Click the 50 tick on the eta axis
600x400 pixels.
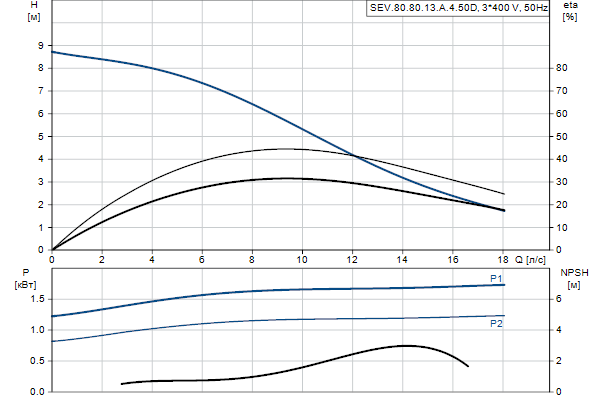click(562, 136)
